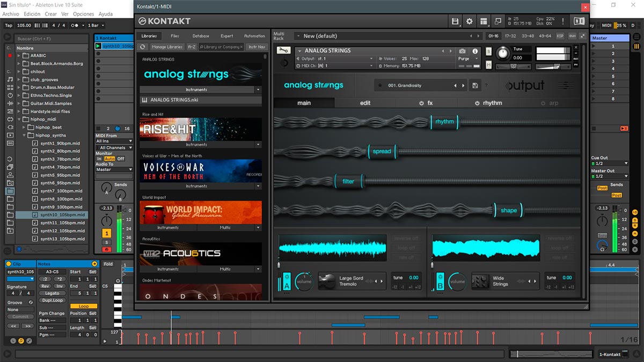This screenshot has height=362, width=644.
Task: Switch to Kontakt Database tab
Action: 201,36
